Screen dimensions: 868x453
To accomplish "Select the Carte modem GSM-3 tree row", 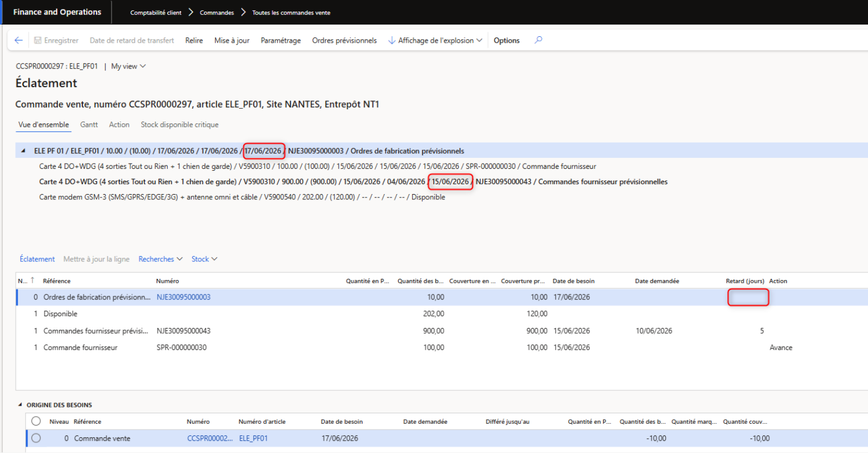I will (x=242, y=197).
